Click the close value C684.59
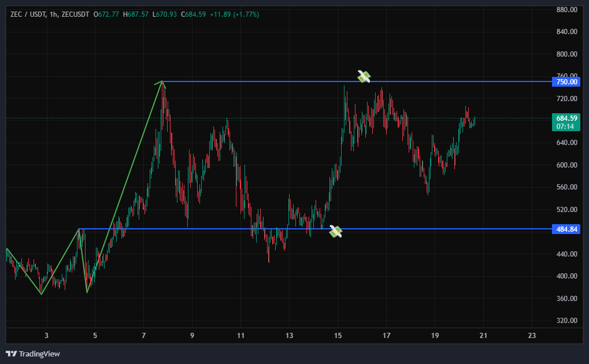589x364 pixels. point(194,13)
